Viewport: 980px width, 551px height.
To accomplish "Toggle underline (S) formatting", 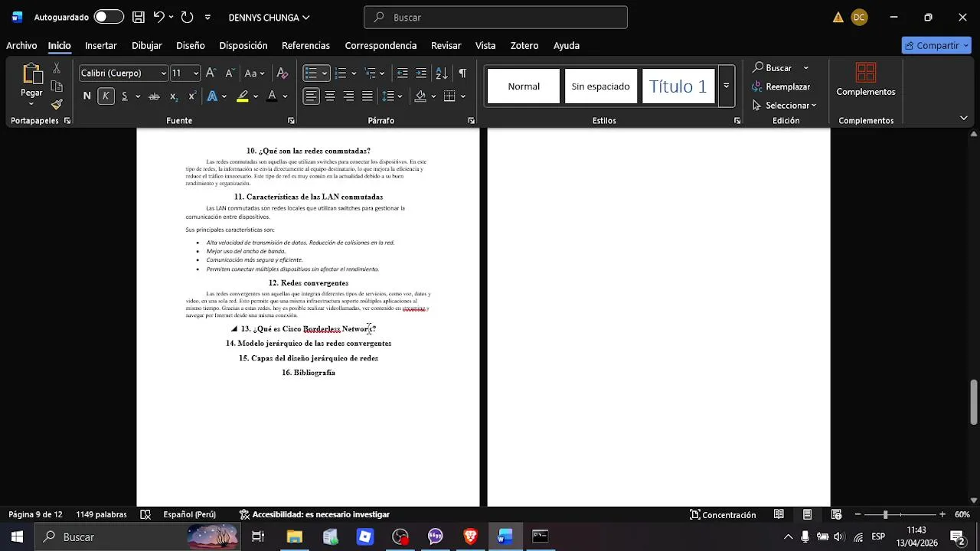I will click(125, 96).
